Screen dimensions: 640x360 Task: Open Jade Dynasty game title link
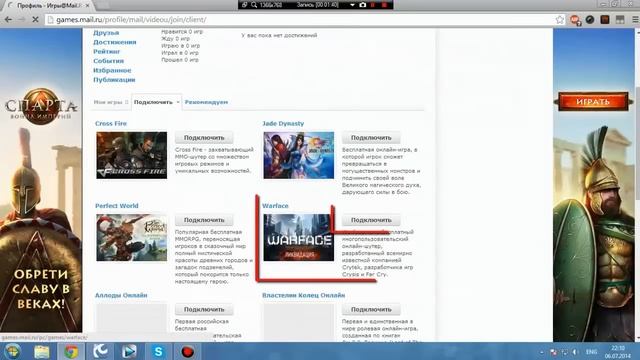tap(283, 123)
